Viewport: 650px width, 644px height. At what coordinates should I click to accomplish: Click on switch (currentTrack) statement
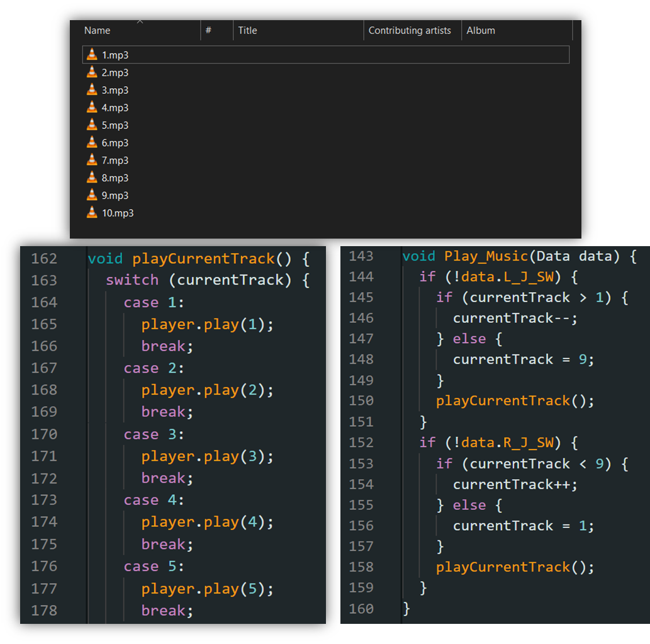(208, 280)
